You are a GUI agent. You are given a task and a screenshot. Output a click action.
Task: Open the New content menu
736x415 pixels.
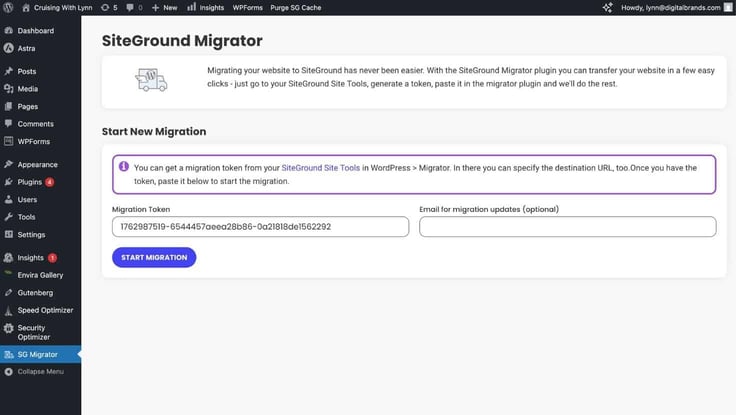click(x=164, y=8)
